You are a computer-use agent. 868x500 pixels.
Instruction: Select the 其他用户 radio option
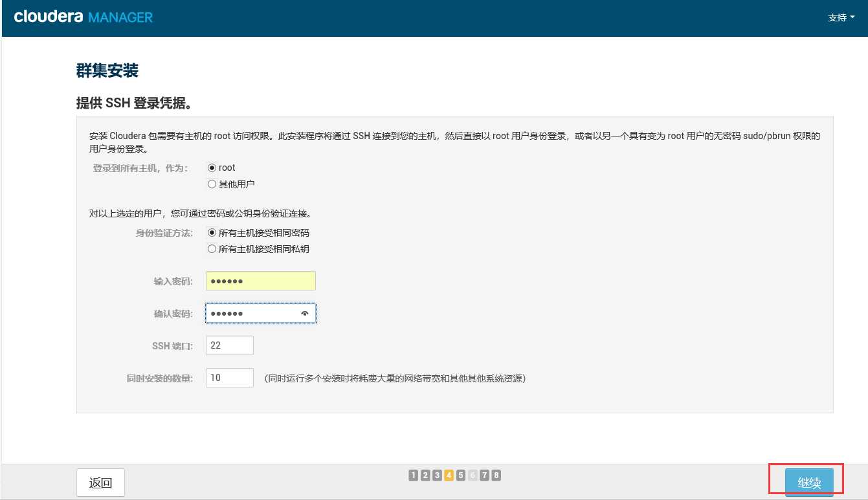[x=212, y=184]
